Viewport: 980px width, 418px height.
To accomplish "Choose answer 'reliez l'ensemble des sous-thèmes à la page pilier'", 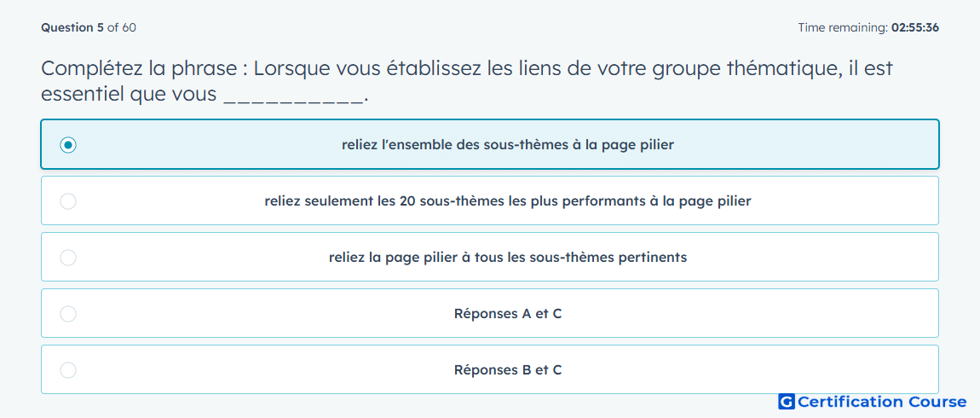I will pos(508,145).
